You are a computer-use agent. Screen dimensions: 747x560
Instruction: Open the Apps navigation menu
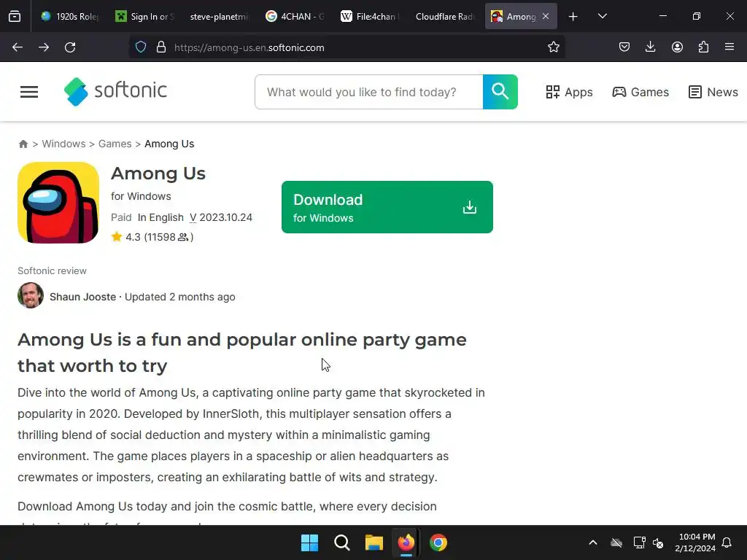(x=569, y=92)
